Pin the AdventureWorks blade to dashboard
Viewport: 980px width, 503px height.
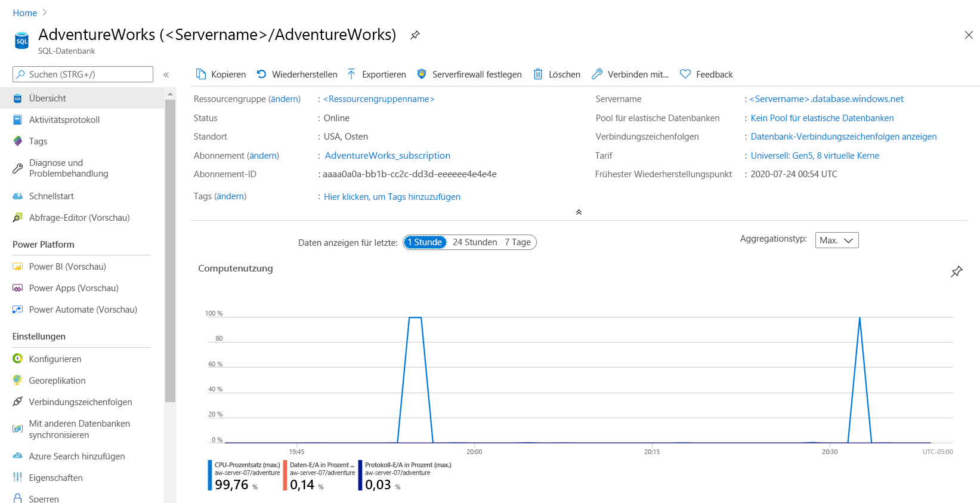(415, 35)
